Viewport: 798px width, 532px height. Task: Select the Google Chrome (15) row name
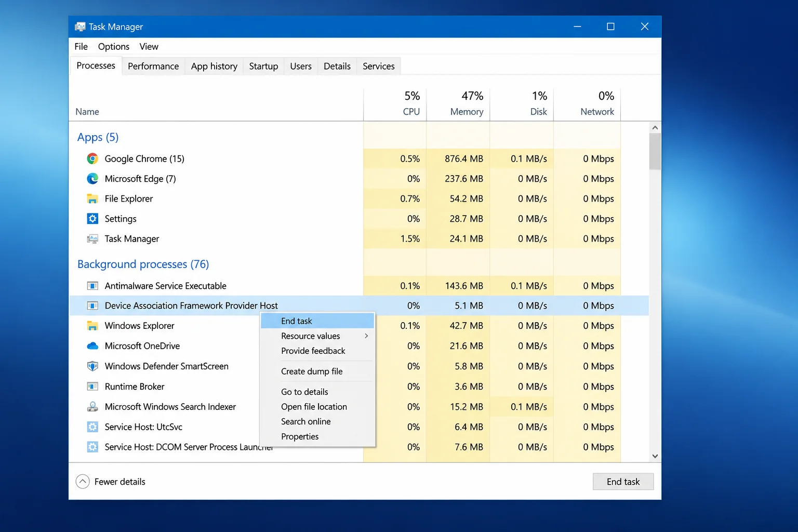(144, 159)
